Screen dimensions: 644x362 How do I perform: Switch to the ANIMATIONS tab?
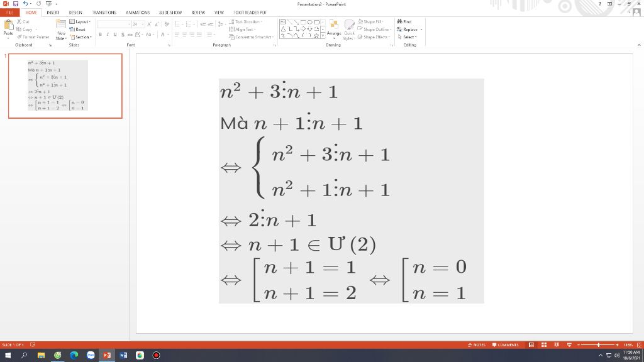pos(138,13)
